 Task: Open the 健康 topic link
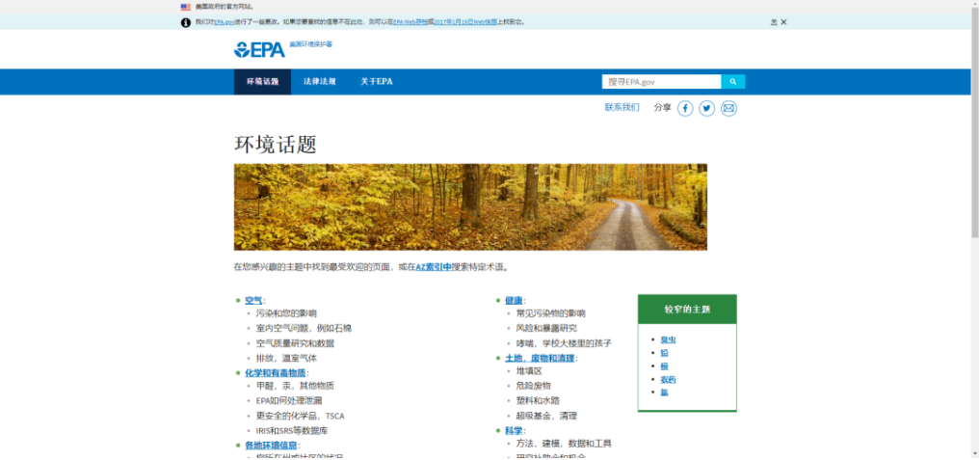(x=514, y=300)
